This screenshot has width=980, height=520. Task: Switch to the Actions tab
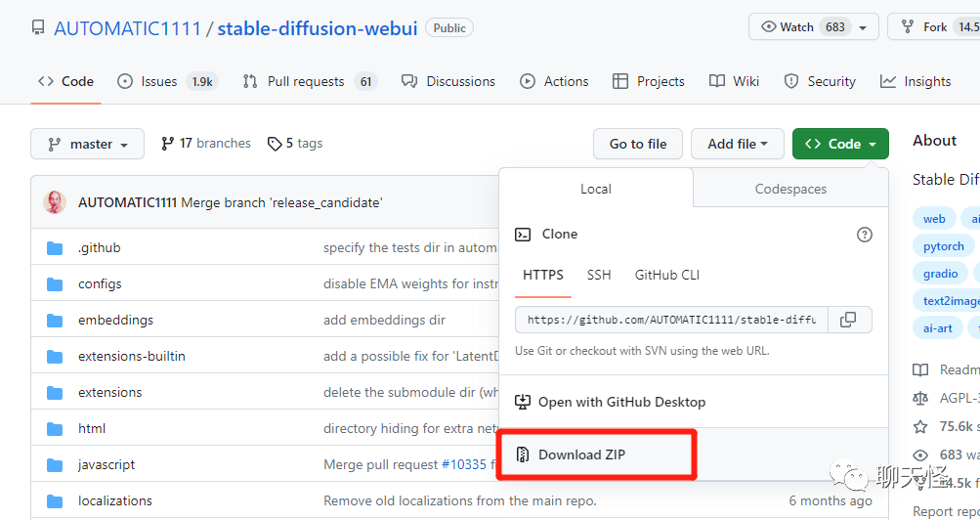click(554, 81)
